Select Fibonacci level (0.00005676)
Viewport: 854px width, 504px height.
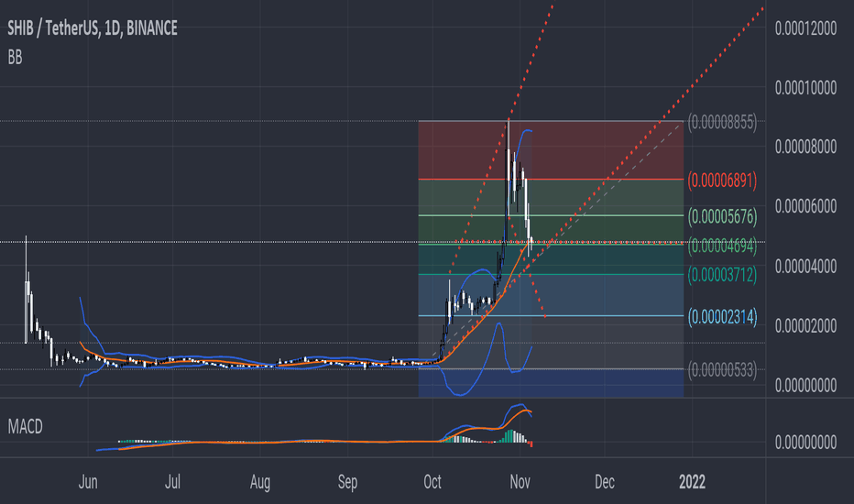pos(722,216)
